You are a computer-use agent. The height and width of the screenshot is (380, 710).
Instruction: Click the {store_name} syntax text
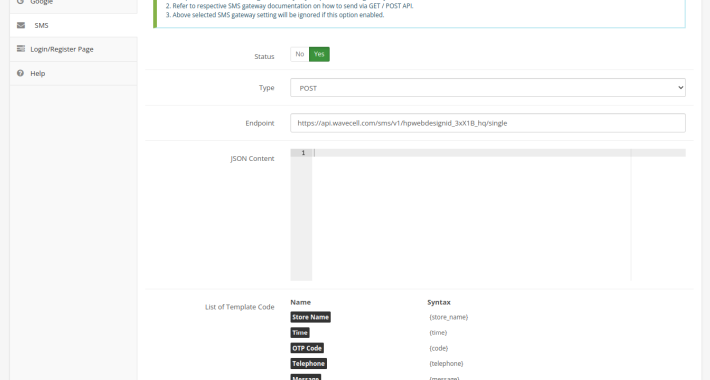[x=448, y=317]
